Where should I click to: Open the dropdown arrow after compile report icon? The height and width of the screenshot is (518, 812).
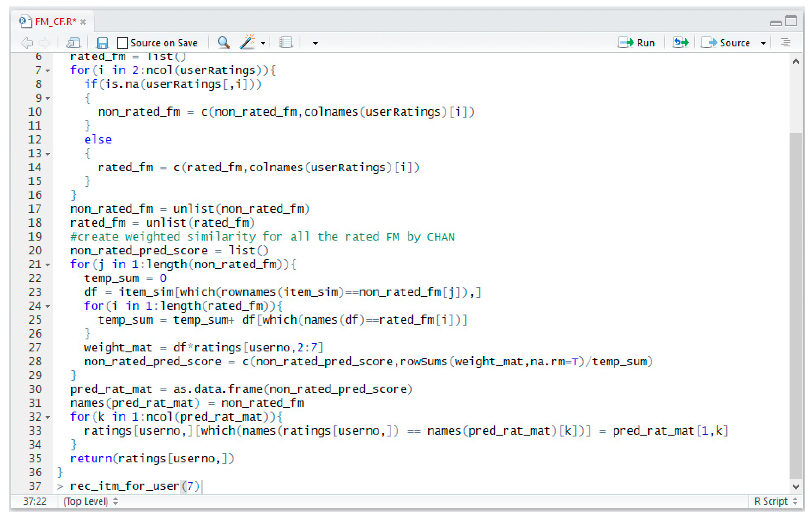tap(316, 44)
